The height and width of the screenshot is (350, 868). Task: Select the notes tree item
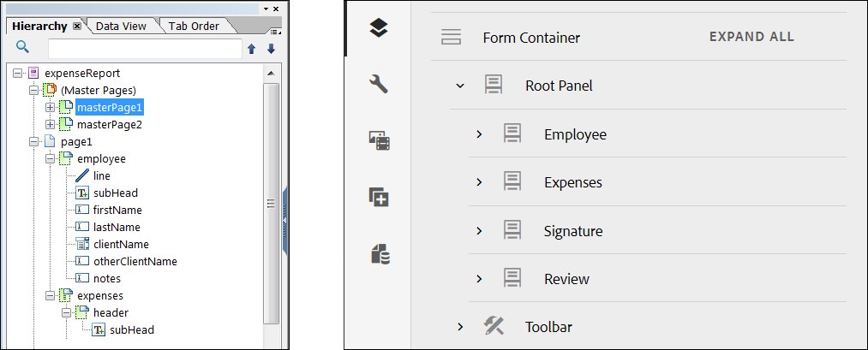[x=107, y=278]
